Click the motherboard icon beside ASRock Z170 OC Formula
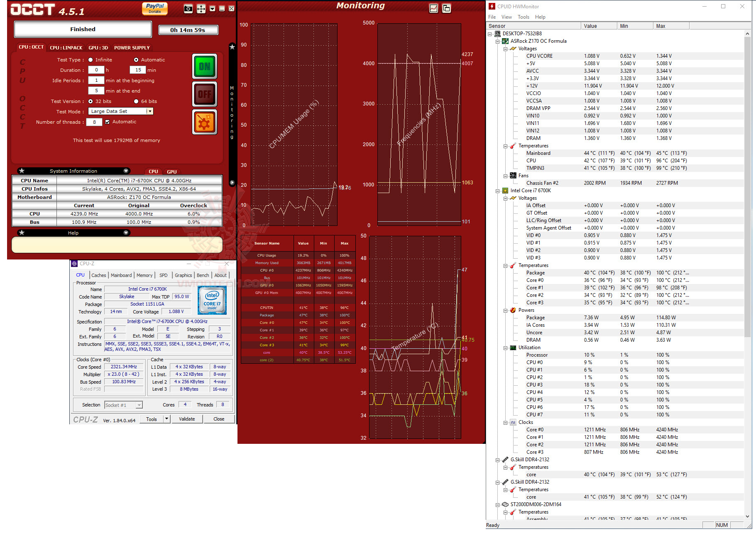Viewport: 756px width, 536px height. (x=505, y=41)
